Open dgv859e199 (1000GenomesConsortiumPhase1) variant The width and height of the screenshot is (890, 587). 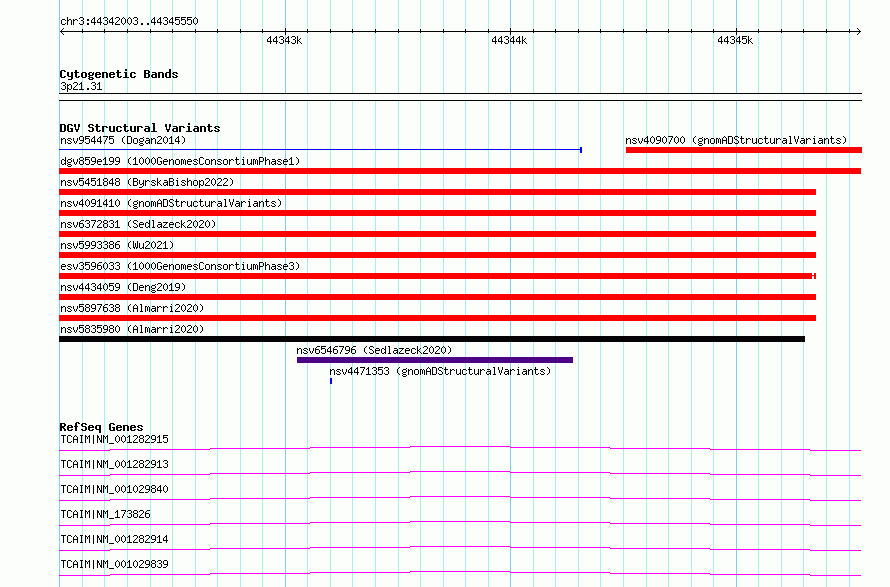180,161
